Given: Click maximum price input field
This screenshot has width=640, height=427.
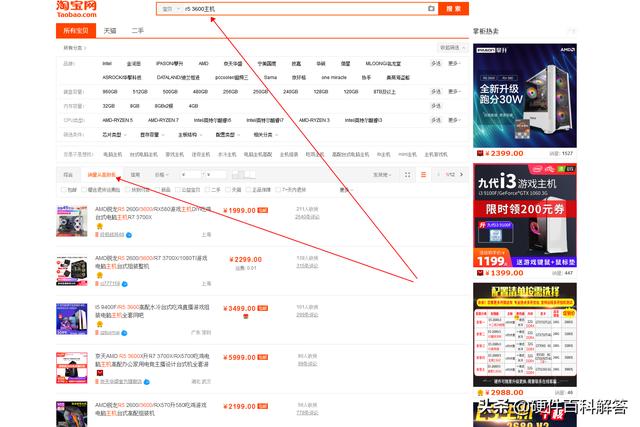Looking at the screenshot, I should 215,175.
